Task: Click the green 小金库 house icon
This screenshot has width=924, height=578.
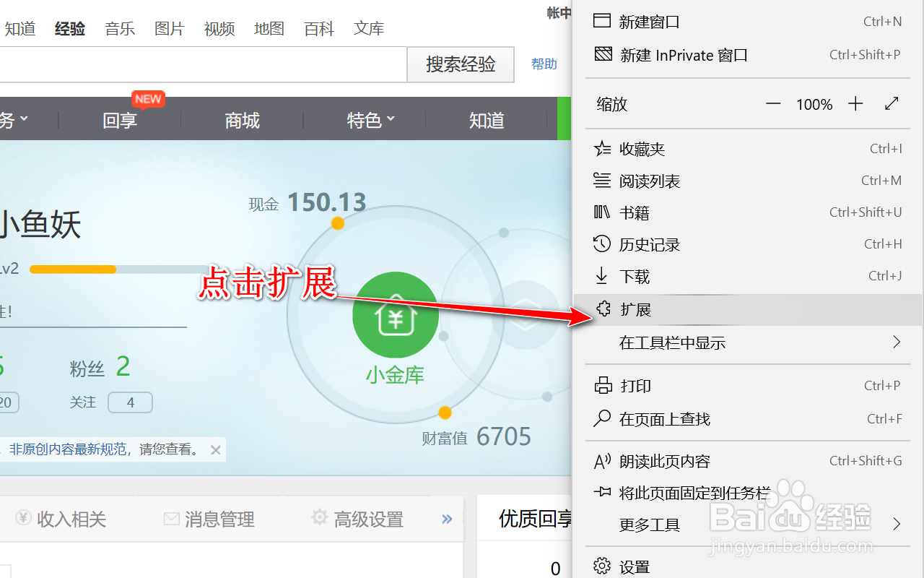Action: pos(395,315)
